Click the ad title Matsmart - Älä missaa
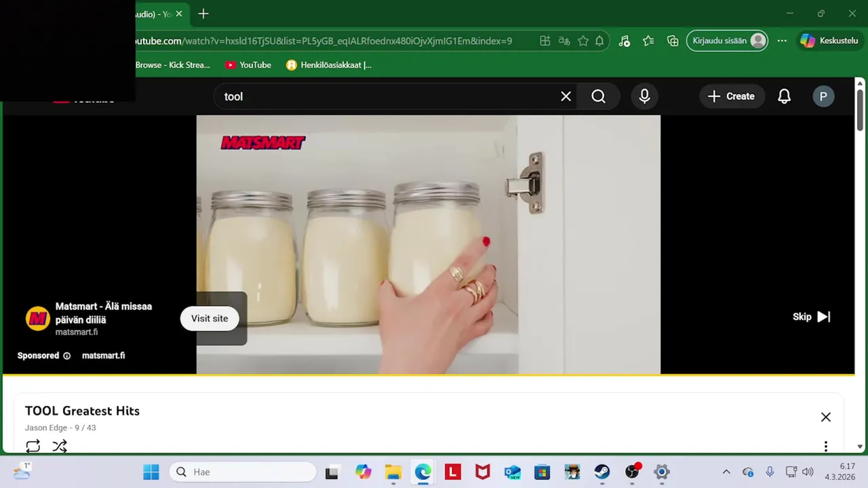 (x=104, y=313)
